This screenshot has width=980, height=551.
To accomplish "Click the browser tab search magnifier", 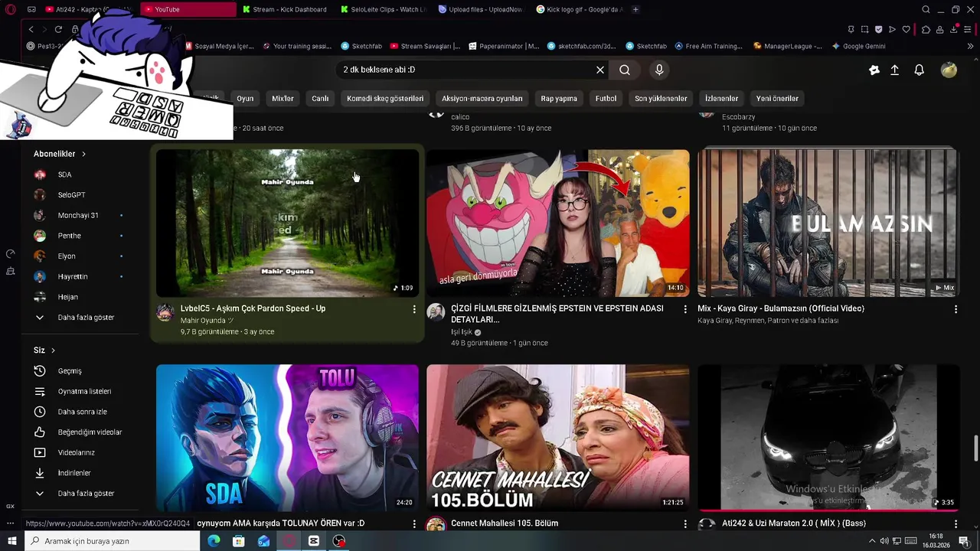I will coord(926,9).
